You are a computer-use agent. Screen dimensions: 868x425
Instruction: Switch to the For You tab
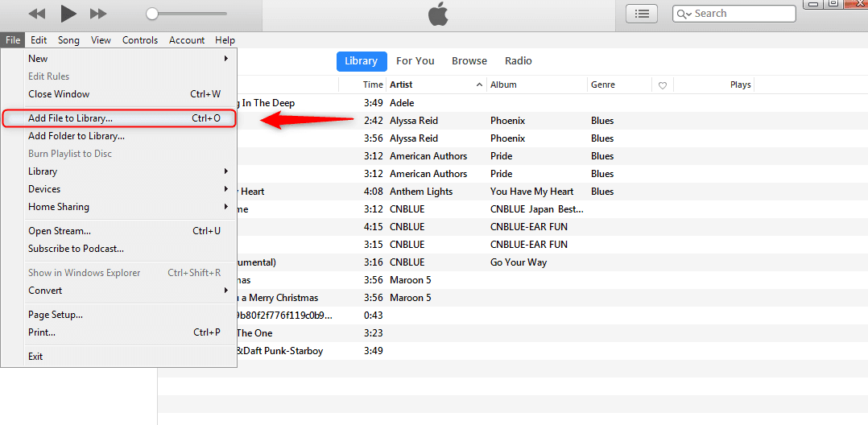[415, 61]
